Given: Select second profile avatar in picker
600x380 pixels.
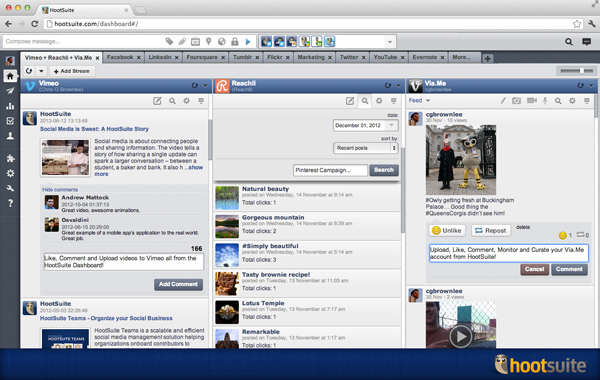Looking at the screenshot, I should coord(279,41).
